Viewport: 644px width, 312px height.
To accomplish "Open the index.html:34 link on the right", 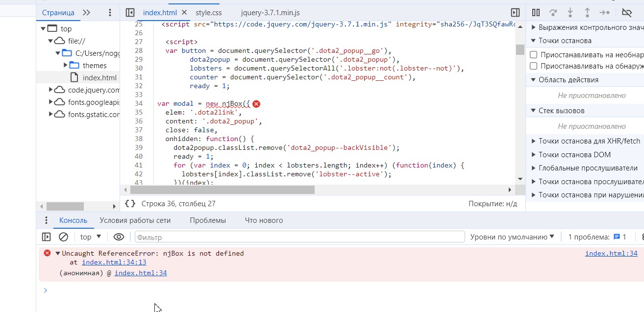I will click(611, 253).
